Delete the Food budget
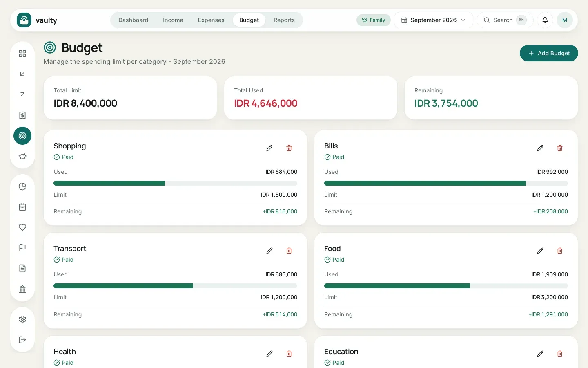This screenshot has height=368, width=588. tap(560, 251)
